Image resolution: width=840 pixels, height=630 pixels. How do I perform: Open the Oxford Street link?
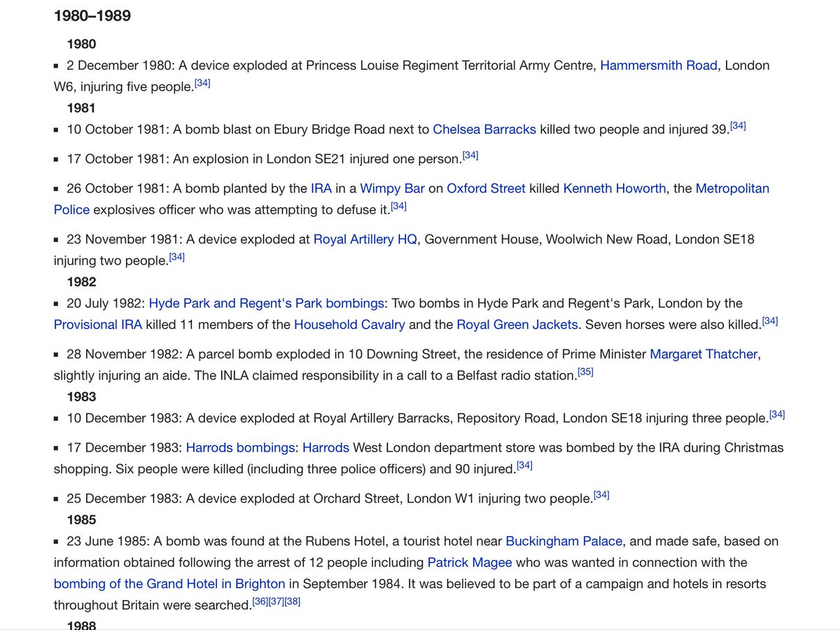tap(486, 188)
